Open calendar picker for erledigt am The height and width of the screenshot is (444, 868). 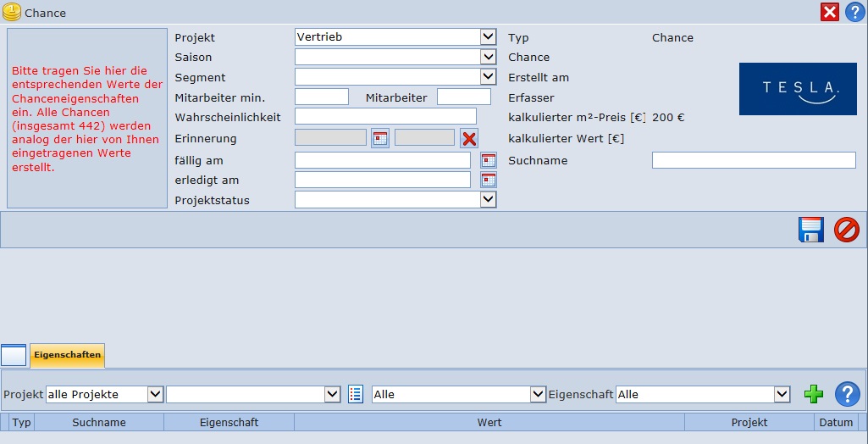[489, 180]
